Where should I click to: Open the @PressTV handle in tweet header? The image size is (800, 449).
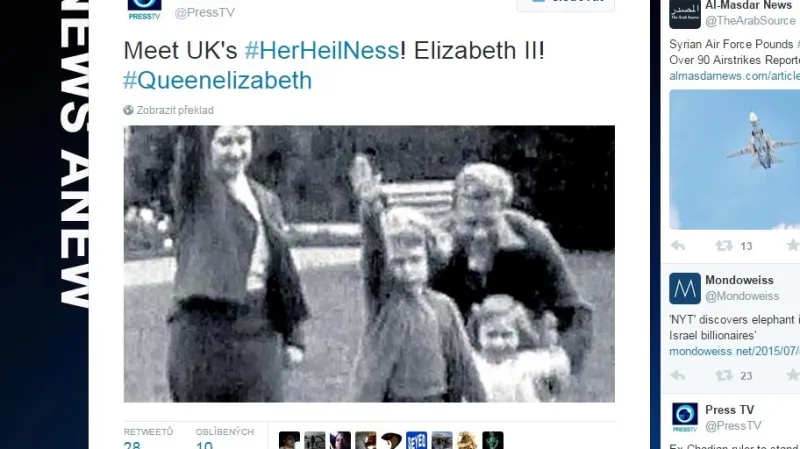(x=205, y=13)
